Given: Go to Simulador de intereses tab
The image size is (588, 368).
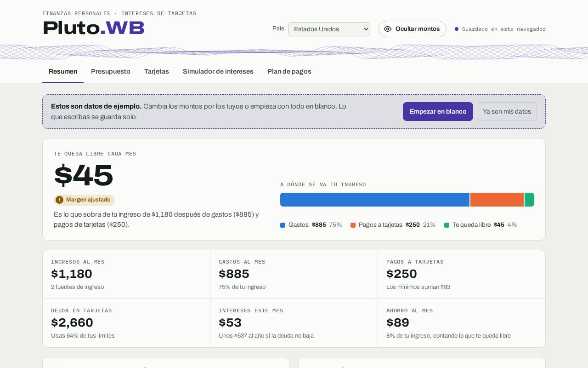Looking at the screenshot, I should point(218,71).
